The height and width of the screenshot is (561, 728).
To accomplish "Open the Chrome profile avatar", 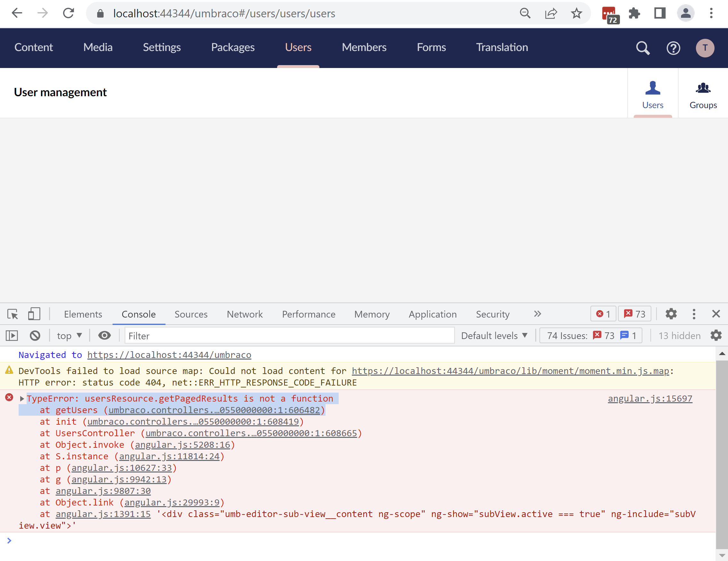I will pyautogui.click(x=685, y=13).
